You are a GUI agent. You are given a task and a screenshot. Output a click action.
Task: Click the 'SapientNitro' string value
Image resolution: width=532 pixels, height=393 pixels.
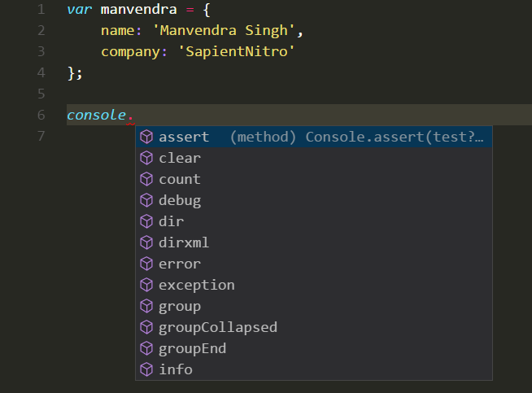[237, 51]
